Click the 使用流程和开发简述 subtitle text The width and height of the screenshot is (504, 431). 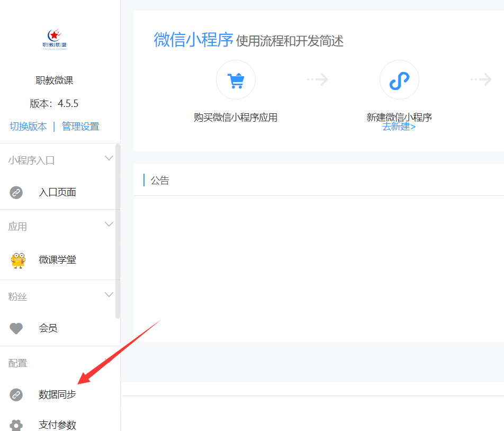(290, 41)
